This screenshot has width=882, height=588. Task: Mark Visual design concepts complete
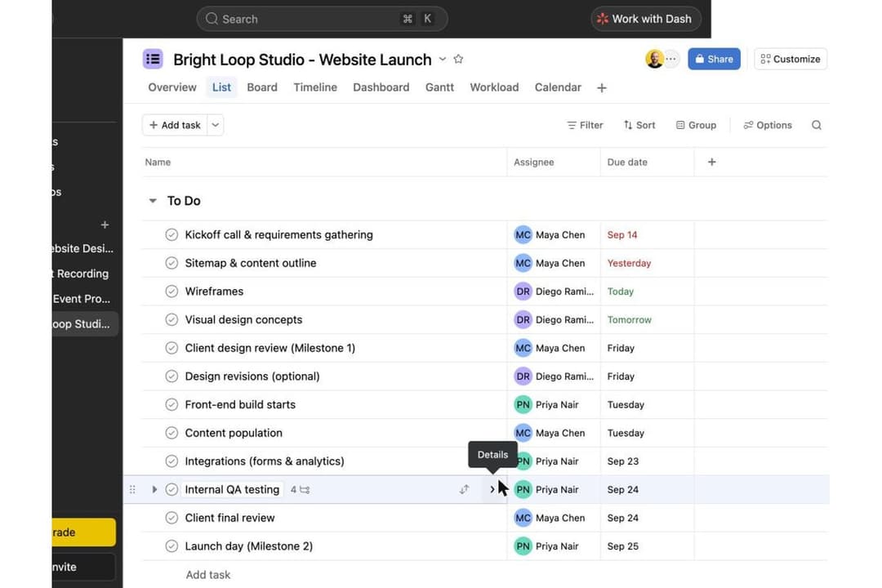coord(171,319)
